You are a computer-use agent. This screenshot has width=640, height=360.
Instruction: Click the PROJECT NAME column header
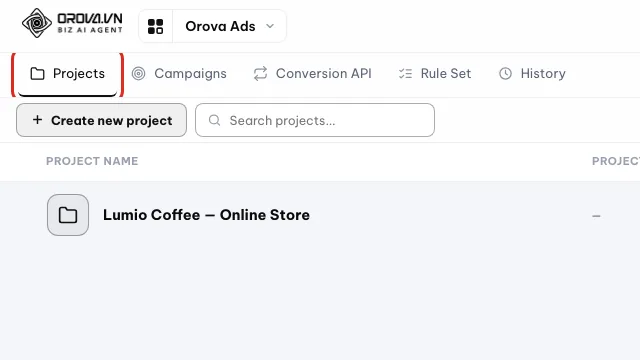point(92,161)
